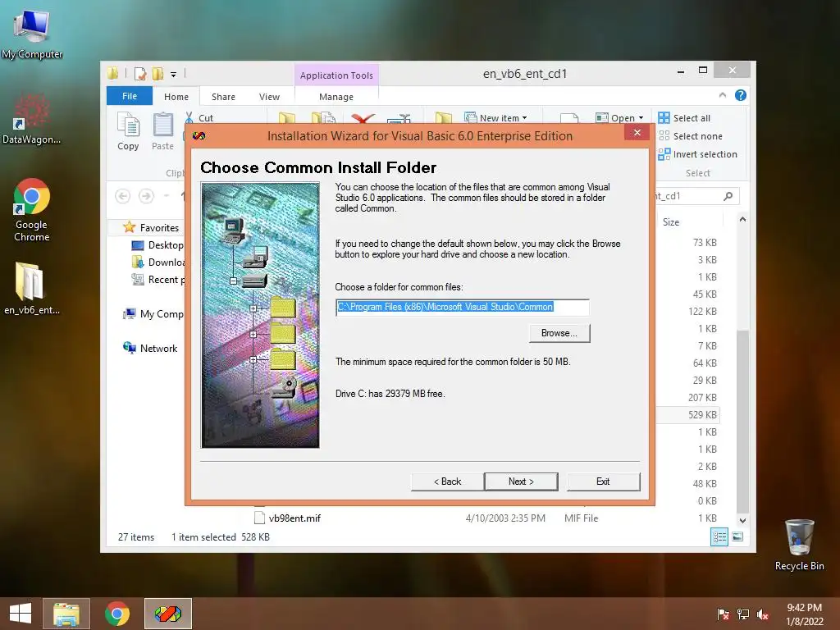Switch to details view icon in status bar
This screenshot has height=630, width=840.
point(719,536)
